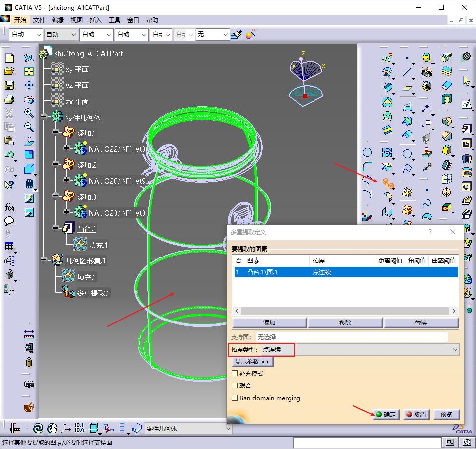
Task: Toggle Ban domain merging checkbox
Action: 235,398
